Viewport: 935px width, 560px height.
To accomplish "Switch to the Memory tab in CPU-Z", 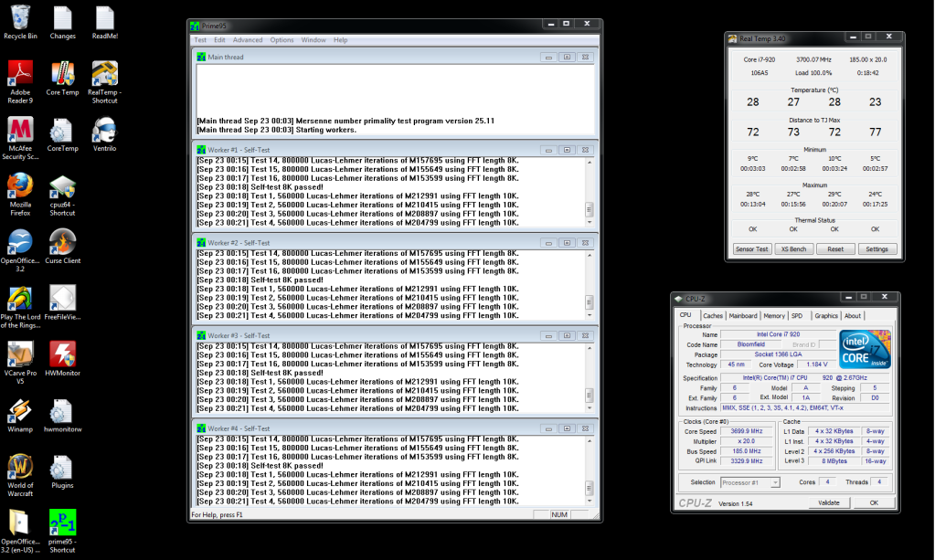I will click(774, 316).
